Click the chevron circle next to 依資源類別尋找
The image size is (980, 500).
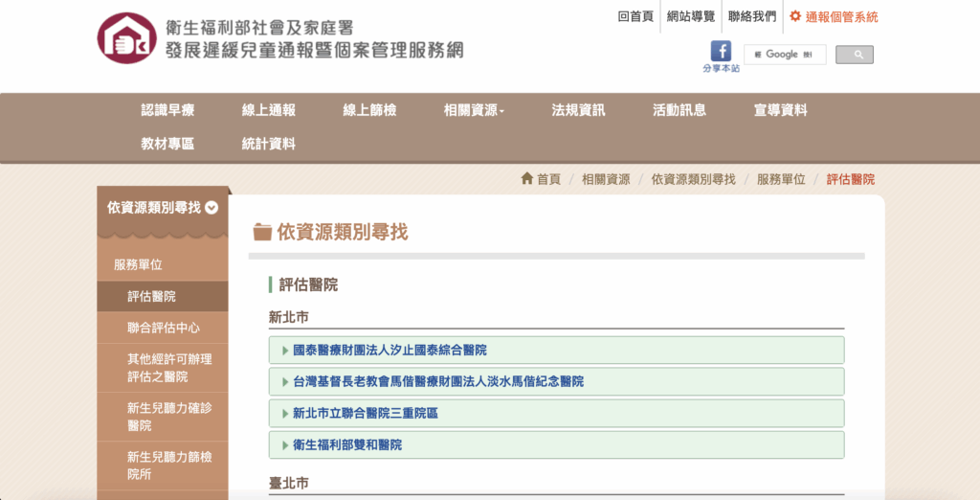[212, 208]
